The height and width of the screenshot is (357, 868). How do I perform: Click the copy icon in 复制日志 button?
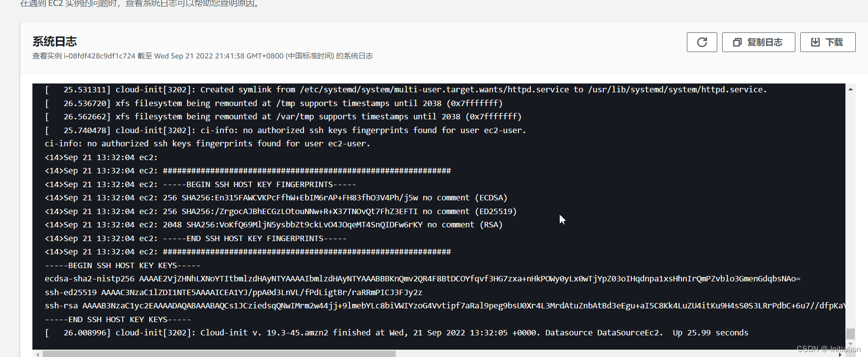click(x=737, y=42)
